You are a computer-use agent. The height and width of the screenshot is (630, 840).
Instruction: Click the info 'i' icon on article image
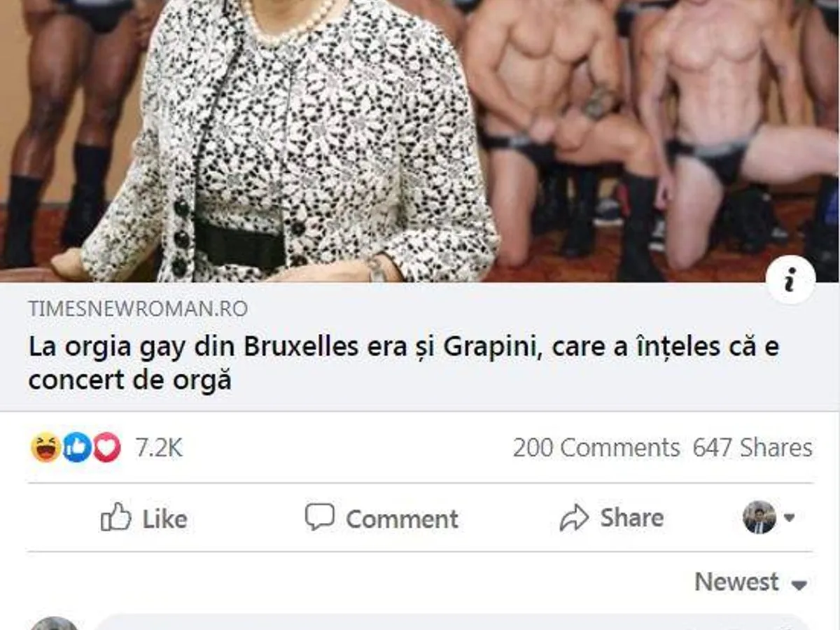tap(790, 281)
